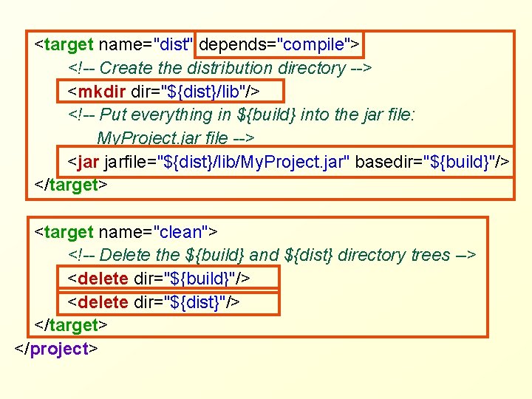Click the closing target tag of the clean target
Screen dimensions: 532x399
(x=71, y=325)
